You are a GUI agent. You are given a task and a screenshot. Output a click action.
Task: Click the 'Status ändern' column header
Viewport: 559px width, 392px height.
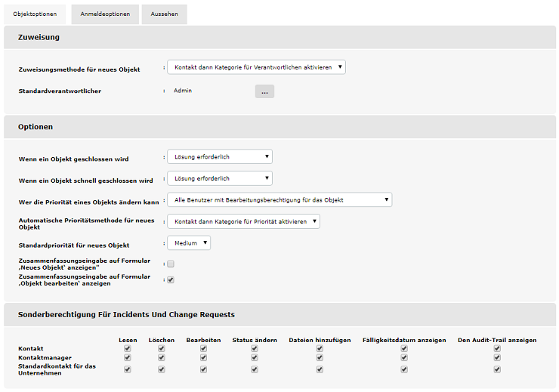[x=255, y=340]
